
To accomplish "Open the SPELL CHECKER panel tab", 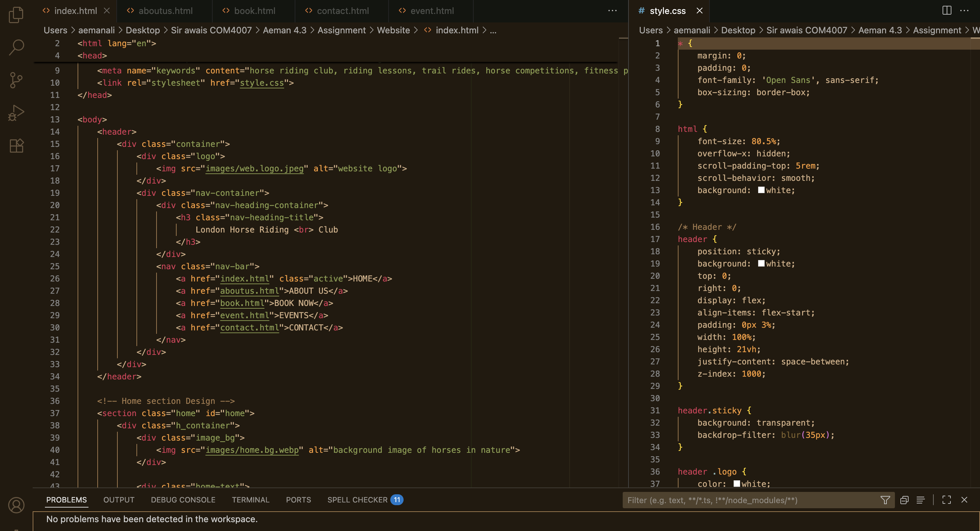I will 357,500.
